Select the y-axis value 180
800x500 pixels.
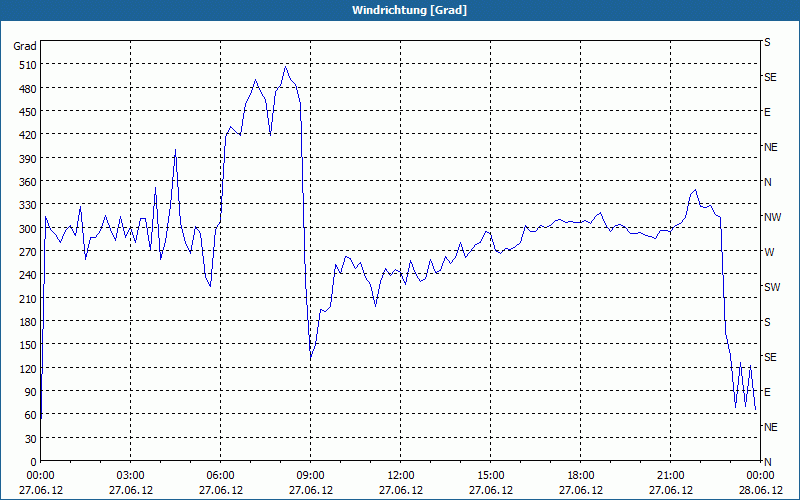(x=28, y=322)
